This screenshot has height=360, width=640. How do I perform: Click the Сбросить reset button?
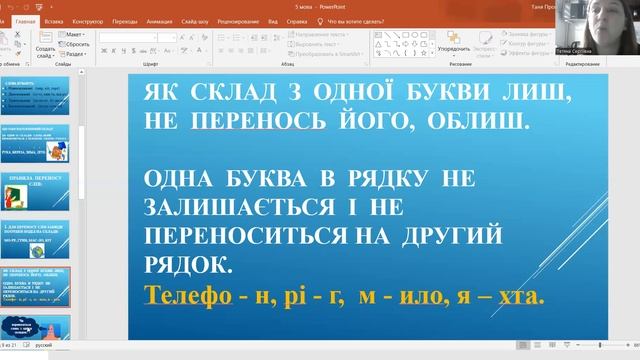point(74,44)
